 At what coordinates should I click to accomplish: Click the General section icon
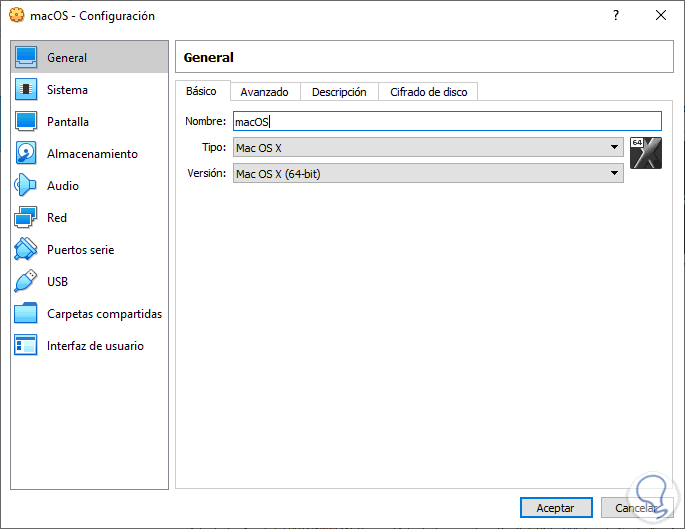click(x=27, y=58)
